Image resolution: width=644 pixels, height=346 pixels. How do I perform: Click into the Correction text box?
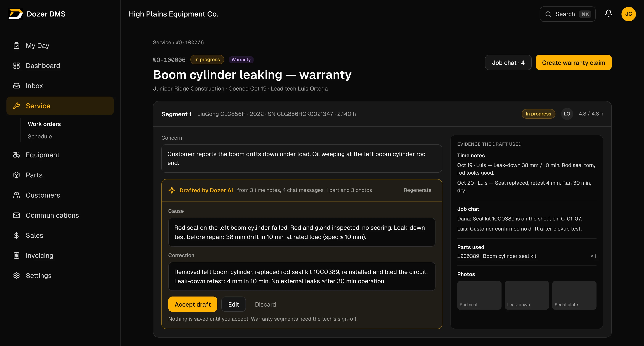coord(302,276)
